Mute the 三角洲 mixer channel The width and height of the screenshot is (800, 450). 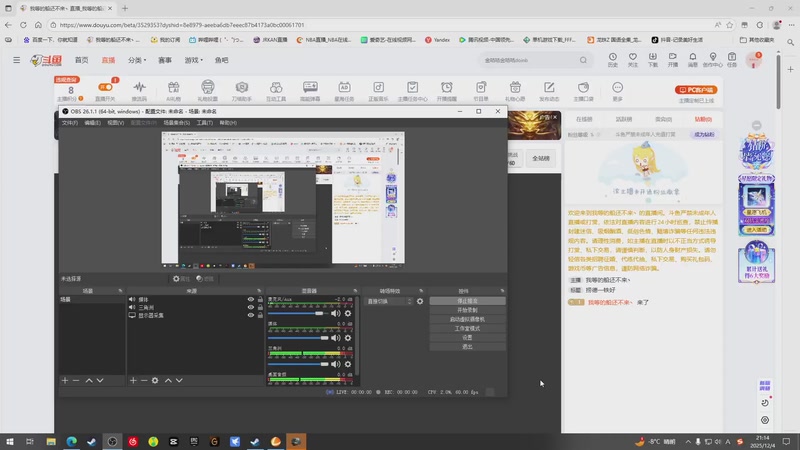pos(336,364)
